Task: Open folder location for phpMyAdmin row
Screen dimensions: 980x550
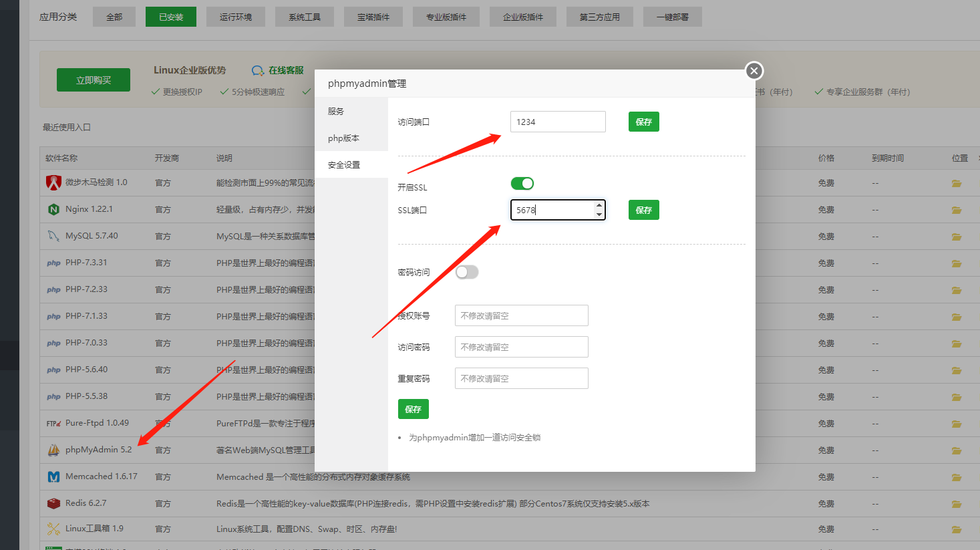Action: click(x=957, y=450)
